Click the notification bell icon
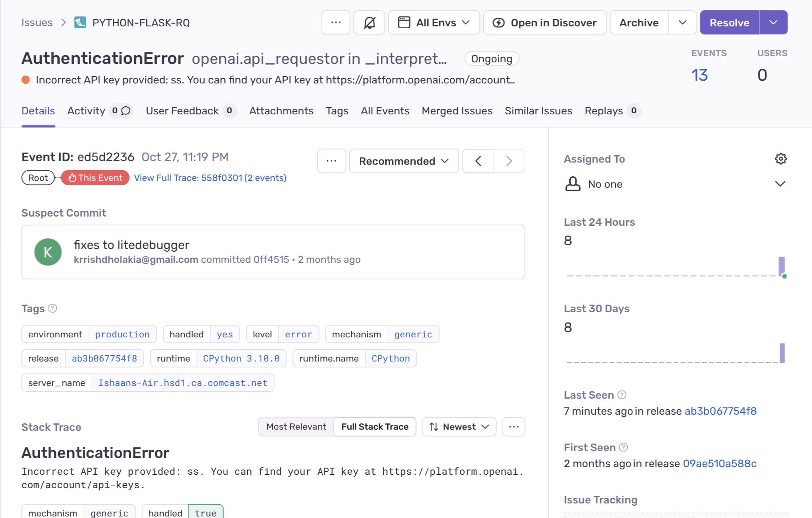This screenshot has width=812, height=518. [369, 23]
